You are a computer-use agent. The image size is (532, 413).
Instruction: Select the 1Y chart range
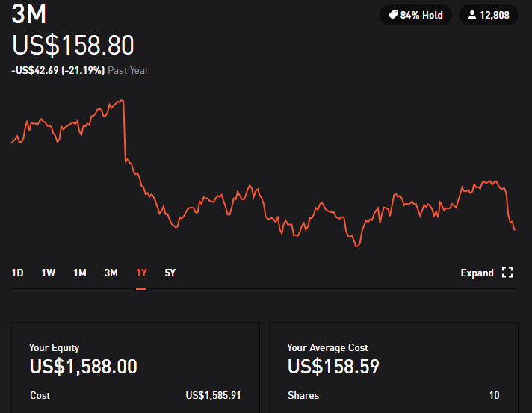141,273
